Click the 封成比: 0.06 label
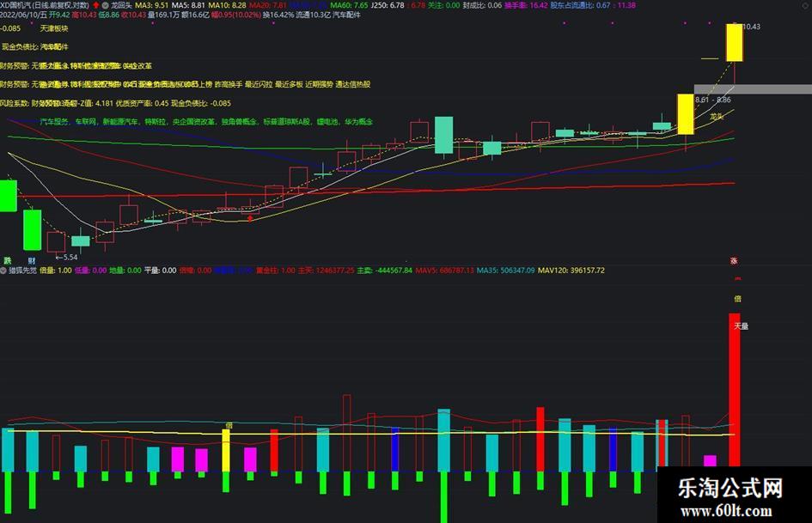The image size is (812, 523). click(x=482, y=5)
